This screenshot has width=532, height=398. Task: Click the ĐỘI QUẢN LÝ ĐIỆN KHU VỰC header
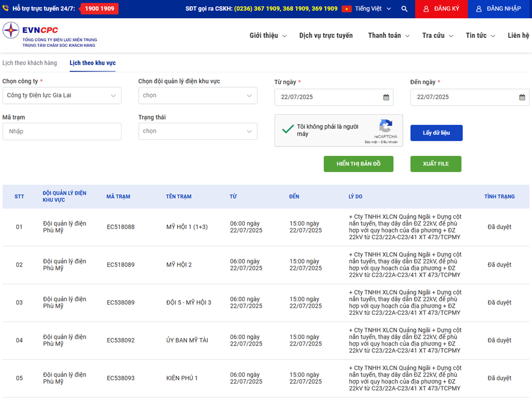pos(64,196)
